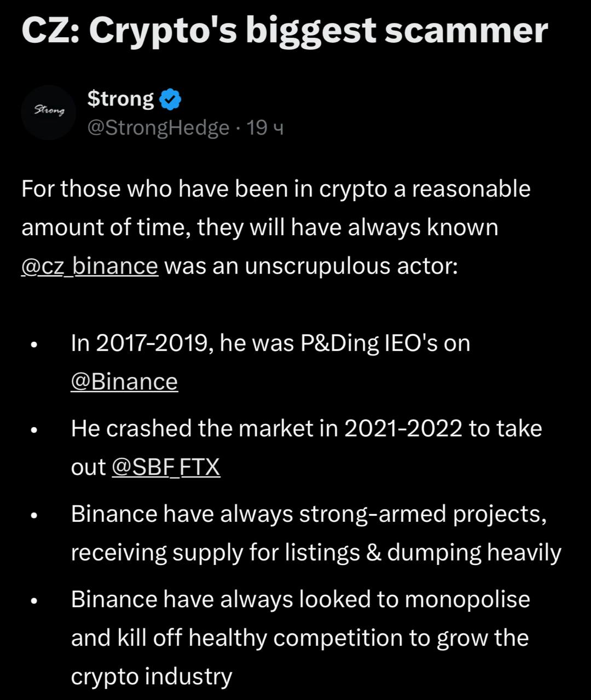Open the Strong profile avatar
The height and width of the screenshot is (700, 591).
click(x=49, y=112)
